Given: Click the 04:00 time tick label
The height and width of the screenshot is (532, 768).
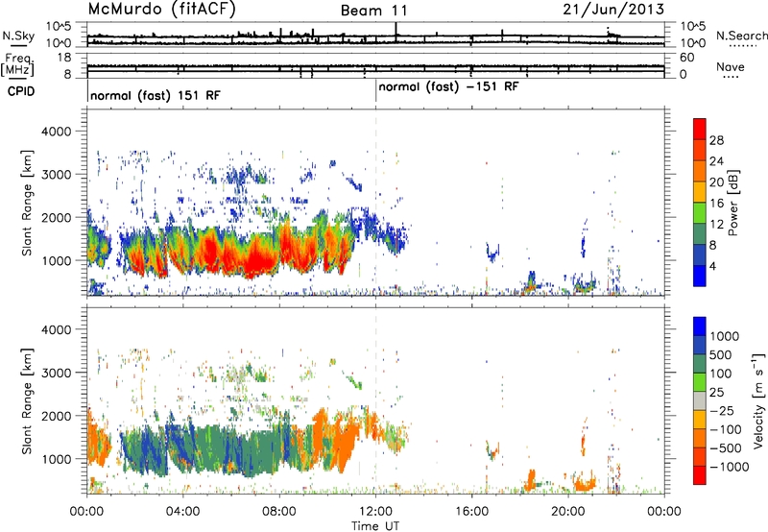Looking at the screenshot, I should [182, 512].
